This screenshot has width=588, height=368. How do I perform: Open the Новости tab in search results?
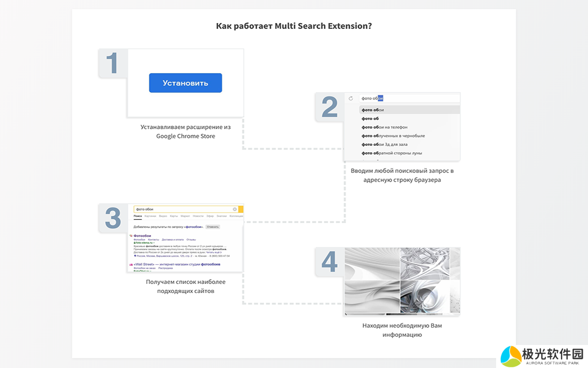pyautogui.click(x=198, y=216)
